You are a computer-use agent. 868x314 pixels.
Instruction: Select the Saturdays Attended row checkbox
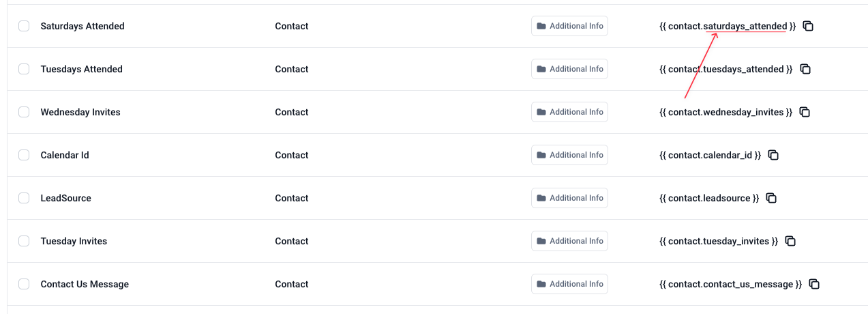click(24, 26)
